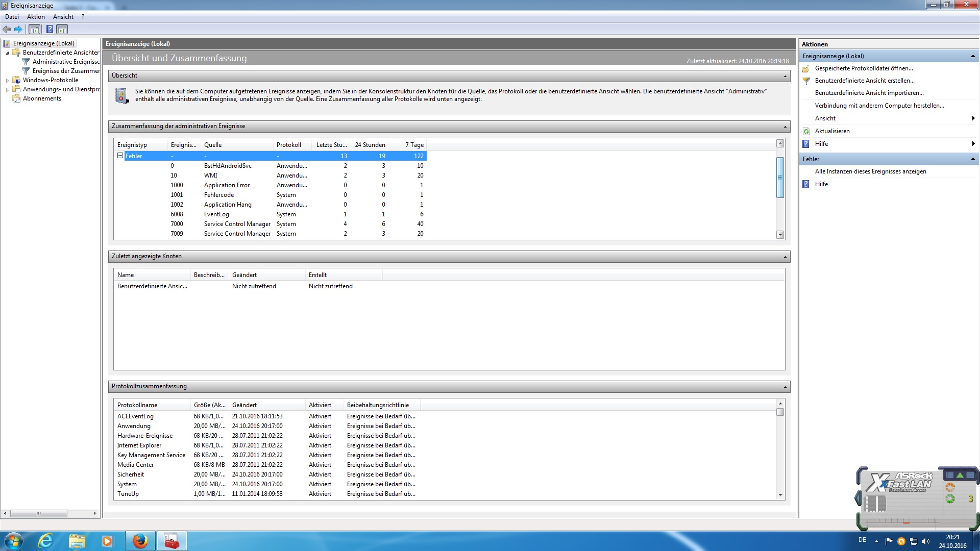Open the Ansicht menu in menu bar
Viewport: 980px width, 551px height.
(x=63, y=17)
